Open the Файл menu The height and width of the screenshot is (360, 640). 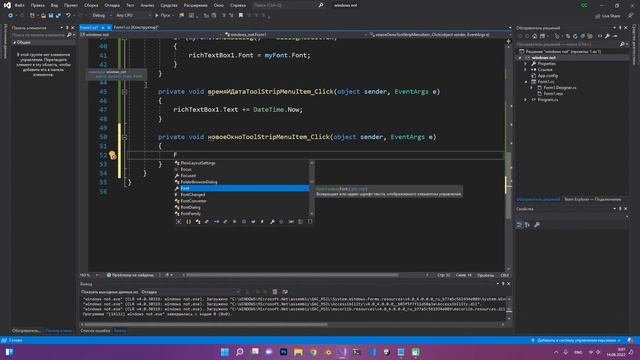coord(20,5)
